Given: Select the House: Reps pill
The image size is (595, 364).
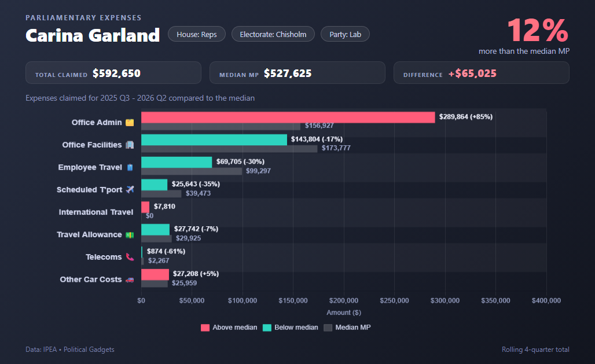Looking at the screenshot, I should (197, 34).
